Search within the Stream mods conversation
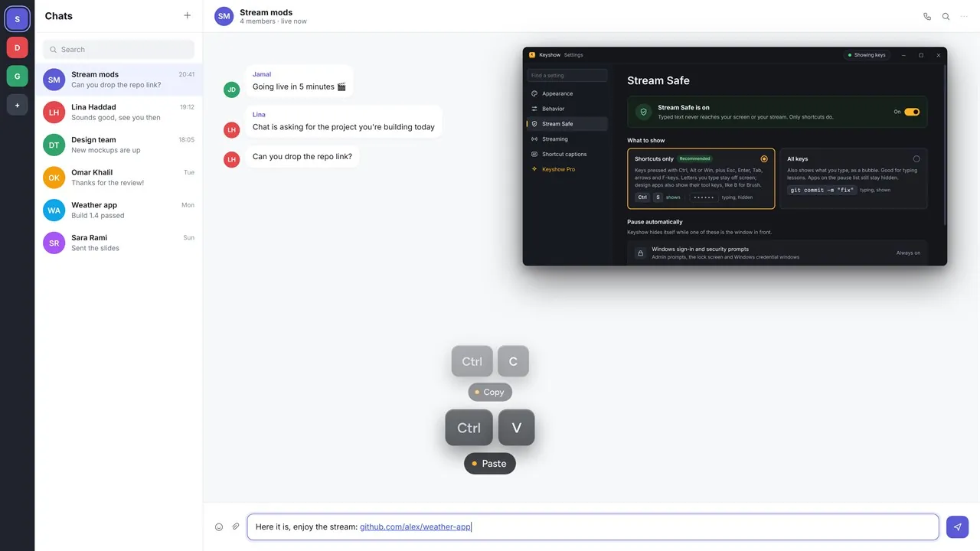Viewport: 980px width, 551px height. coord(946,16)
